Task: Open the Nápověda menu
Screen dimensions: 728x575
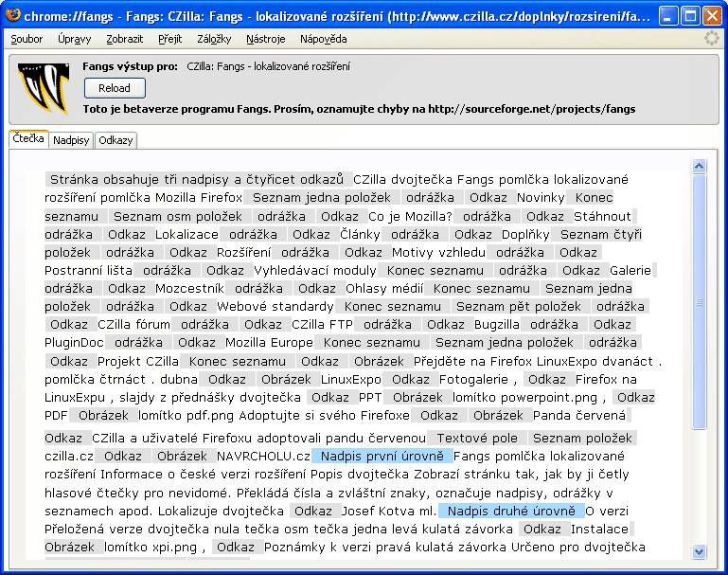Action: [323, 39]
